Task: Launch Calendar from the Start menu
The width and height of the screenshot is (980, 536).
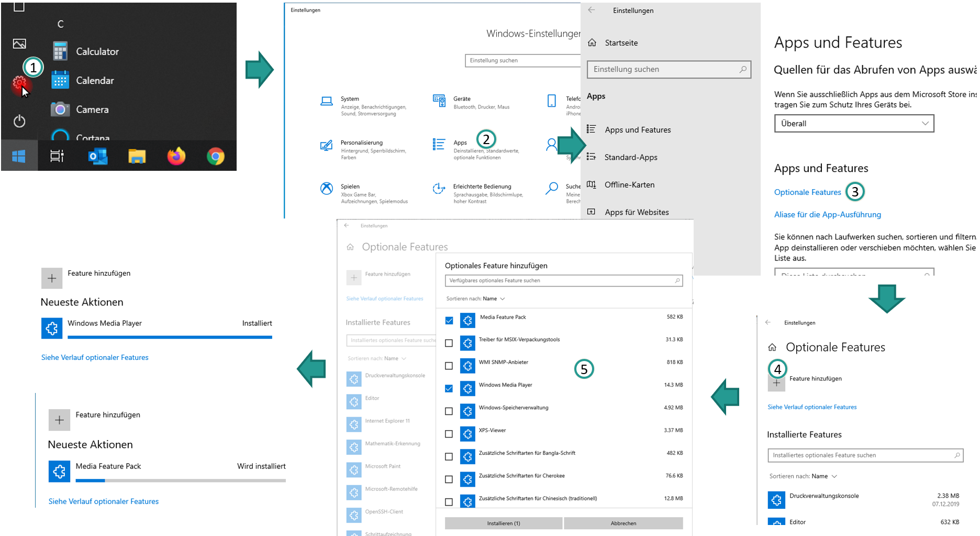Action: (83, 80)
